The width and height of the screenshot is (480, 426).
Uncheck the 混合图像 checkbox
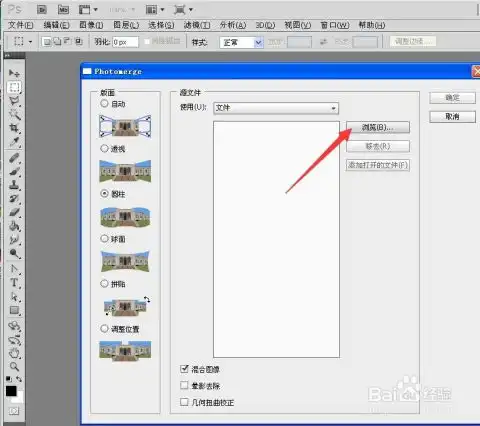[x=184, y=369]
